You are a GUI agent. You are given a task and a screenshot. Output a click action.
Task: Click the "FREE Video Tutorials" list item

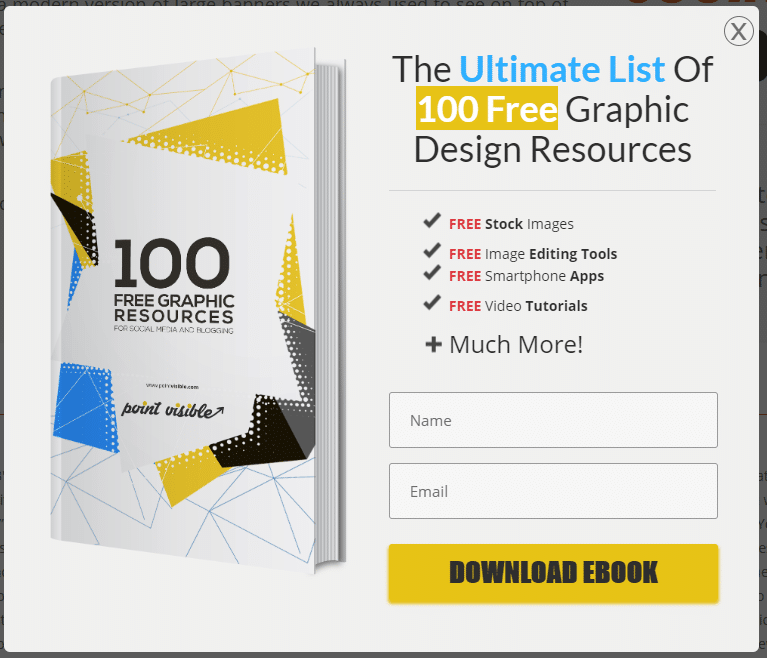tap(518, 306)
